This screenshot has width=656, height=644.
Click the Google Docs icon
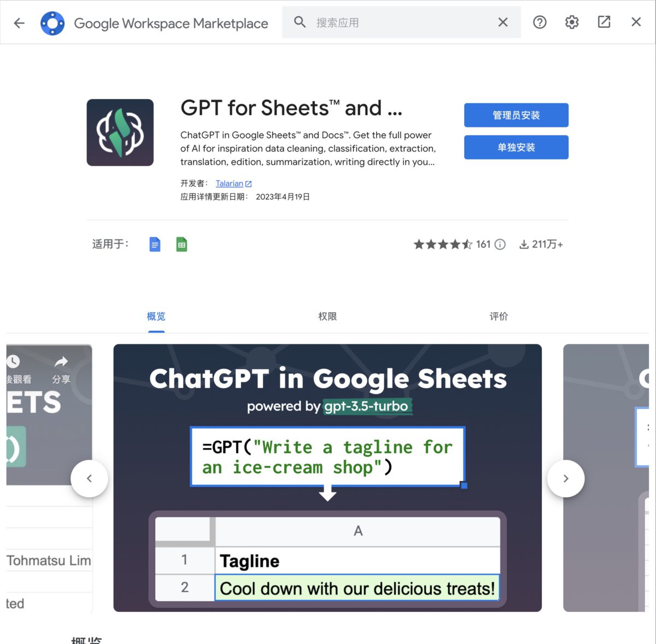(155, 244)
